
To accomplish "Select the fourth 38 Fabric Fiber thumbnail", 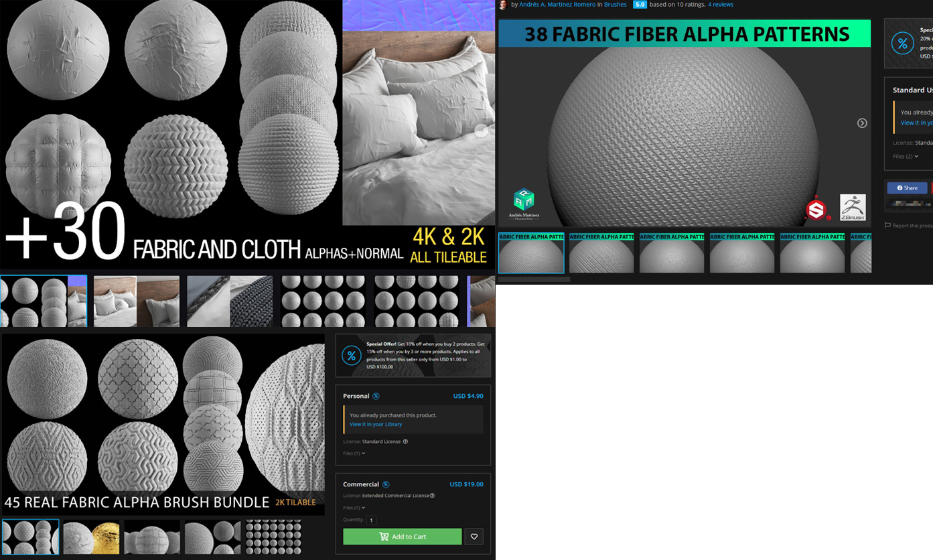I will pyautogui.click(x=742, y=253).
